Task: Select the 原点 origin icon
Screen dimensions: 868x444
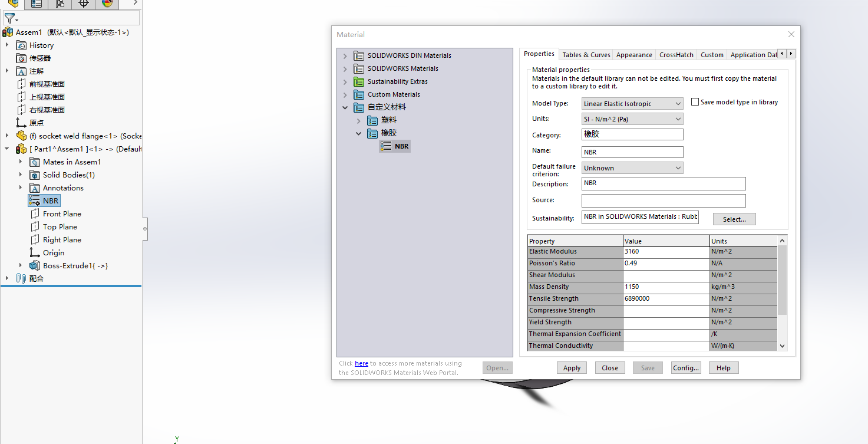Action: [21, 123]
